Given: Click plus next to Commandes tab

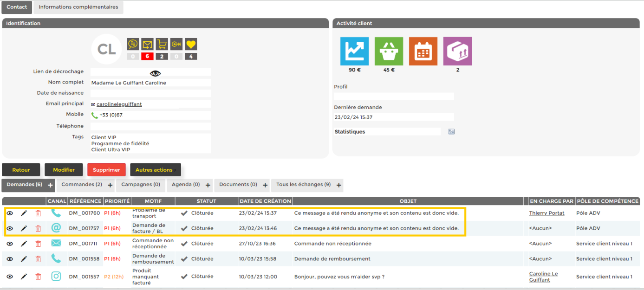Looking at the screenshot, I should click(110, 185).
